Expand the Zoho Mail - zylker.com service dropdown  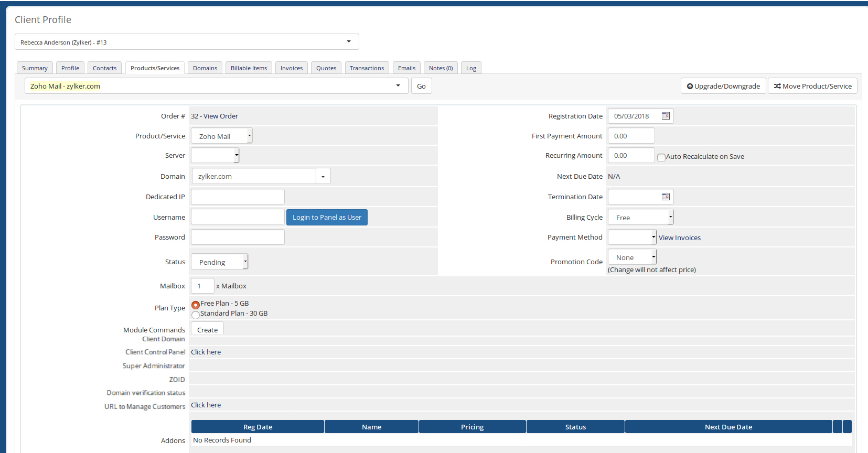[x=216, y=86]
